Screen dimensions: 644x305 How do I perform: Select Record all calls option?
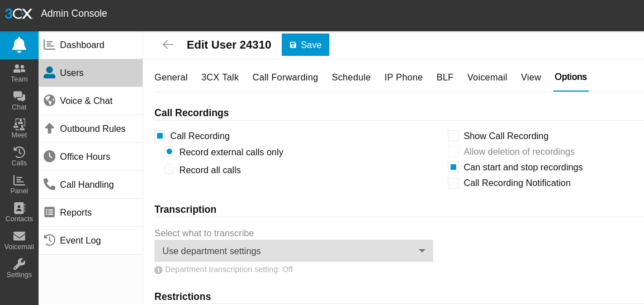[x=169, y=169]
